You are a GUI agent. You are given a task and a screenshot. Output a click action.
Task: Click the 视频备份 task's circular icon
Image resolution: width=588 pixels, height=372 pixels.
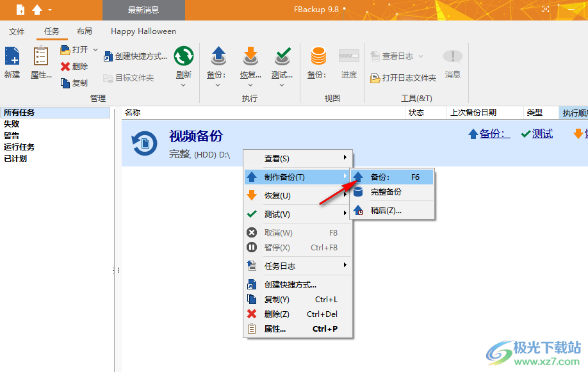click(x=144, y=143)
